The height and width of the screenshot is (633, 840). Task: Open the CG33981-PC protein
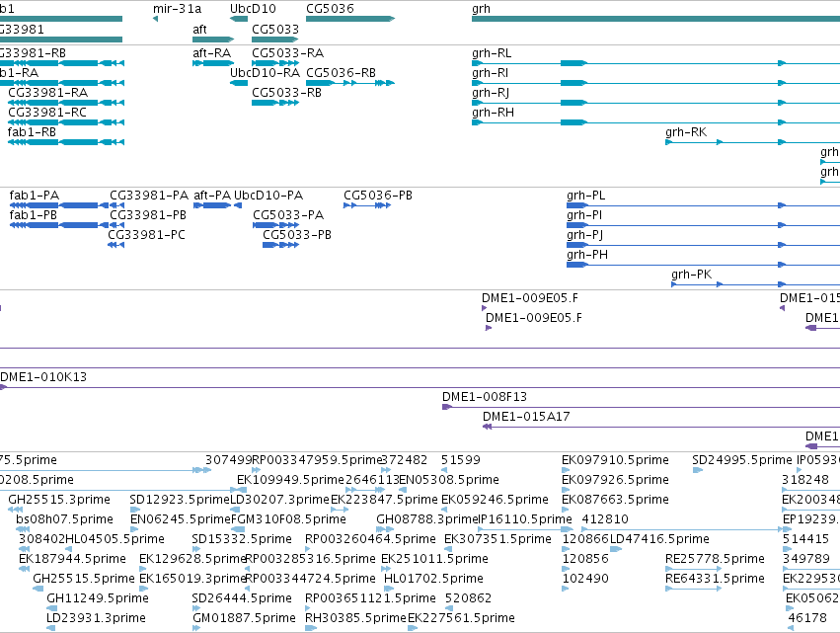click(x=115, y=246)
